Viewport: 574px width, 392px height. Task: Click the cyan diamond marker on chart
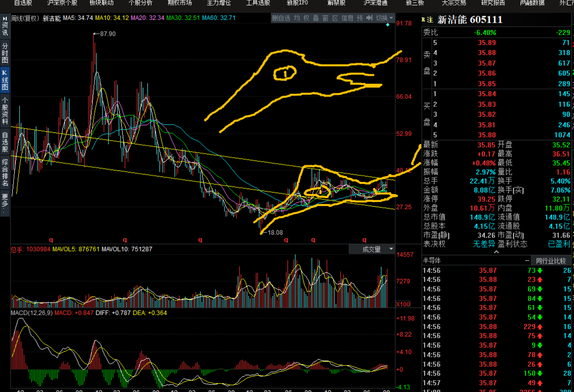387,25
